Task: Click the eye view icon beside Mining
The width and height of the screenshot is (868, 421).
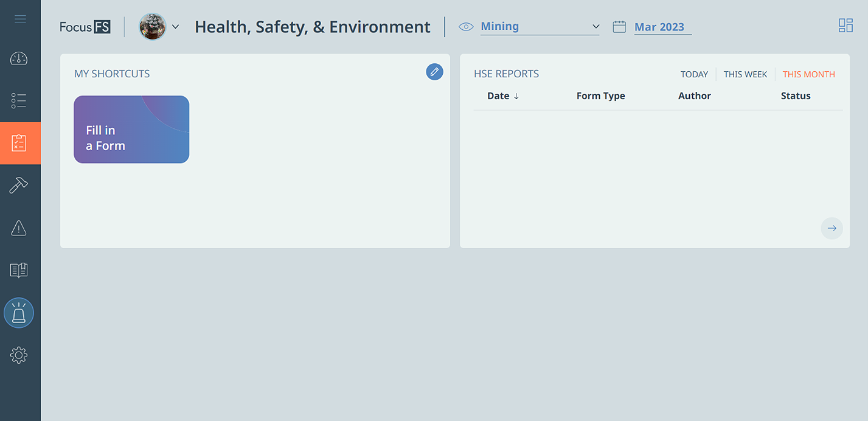Action: 466,27
